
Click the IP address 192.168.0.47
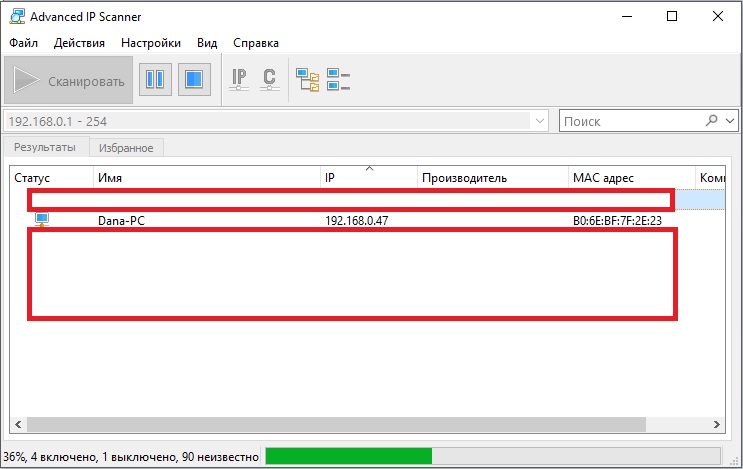pyautogui.click(x=356, y=221)
